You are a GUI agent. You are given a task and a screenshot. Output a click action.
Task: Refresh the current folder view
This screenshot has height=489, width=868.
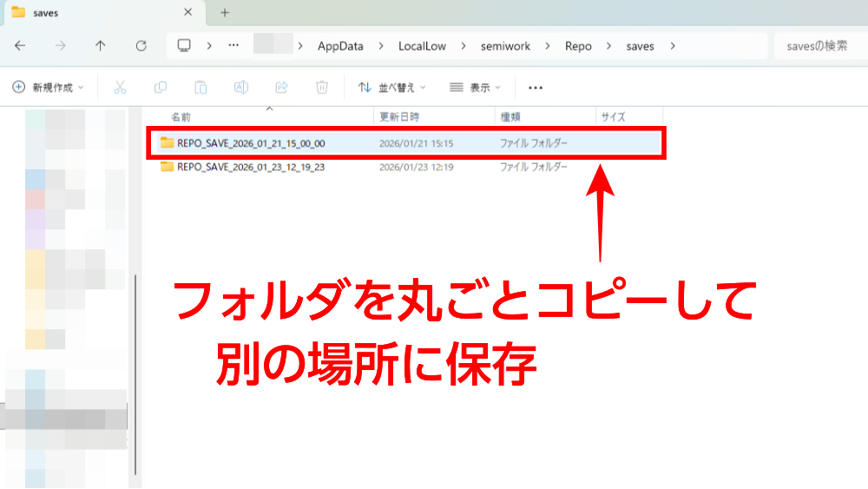[141, 46]
